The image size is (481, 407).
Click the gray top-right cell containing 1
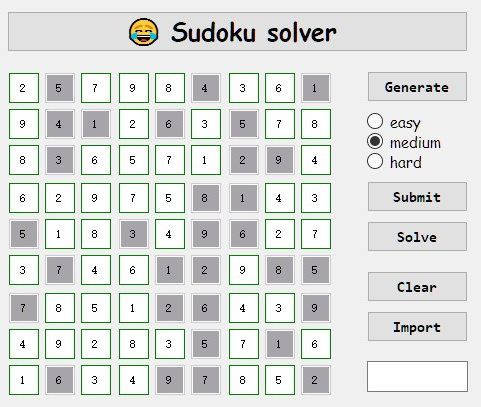pyautogui.click(x=316, y=88)
